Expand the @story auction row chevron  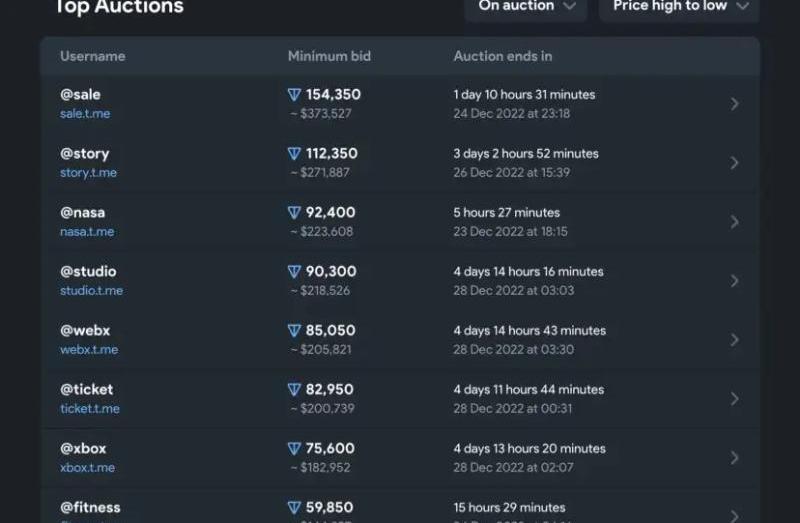coord(734,163)
